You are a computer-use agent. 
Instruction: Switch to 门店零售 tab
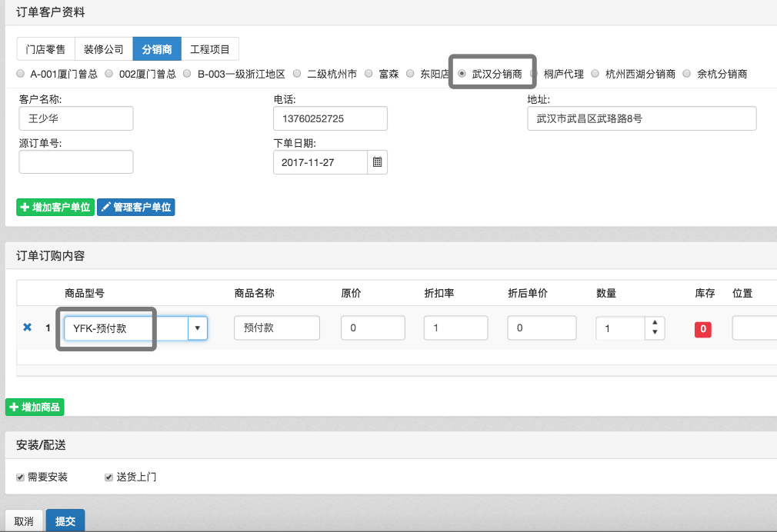45,49
